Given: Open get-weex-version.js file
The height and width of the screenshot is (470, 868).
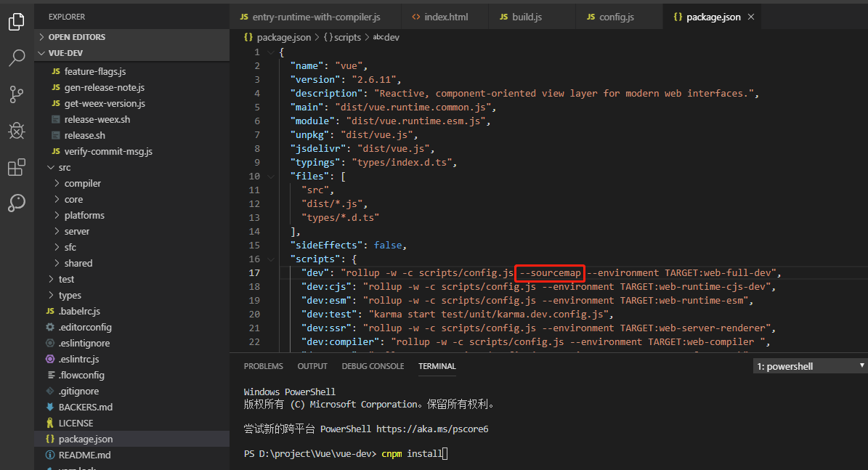Looking at the screenshot, I should [x=105, y=104].
